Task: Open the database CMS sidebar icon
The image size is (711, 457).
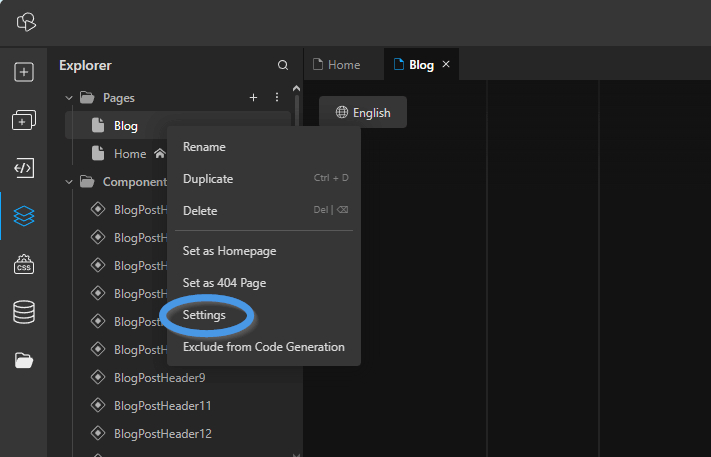Action: (24, 312)
